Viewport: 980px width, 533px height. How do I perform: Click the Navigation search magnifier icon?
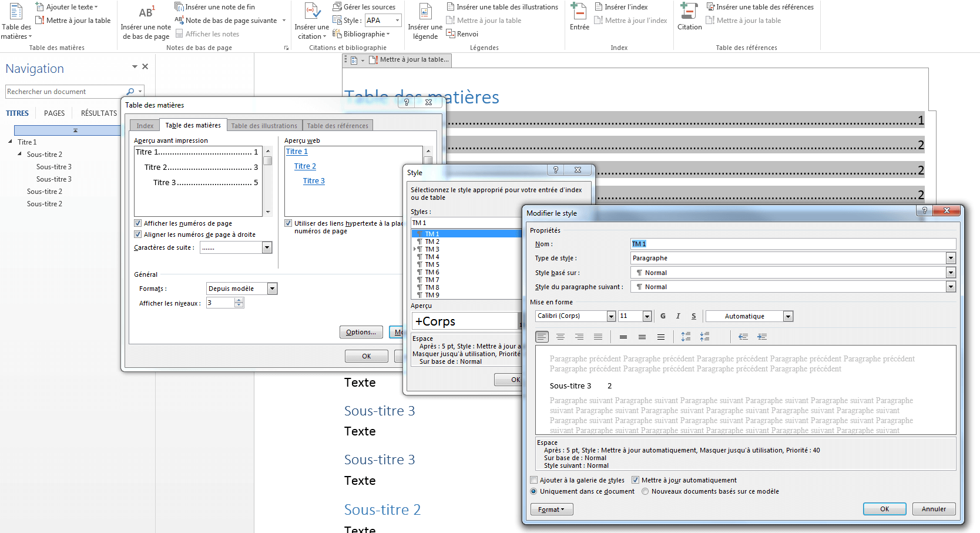point(130,92)
